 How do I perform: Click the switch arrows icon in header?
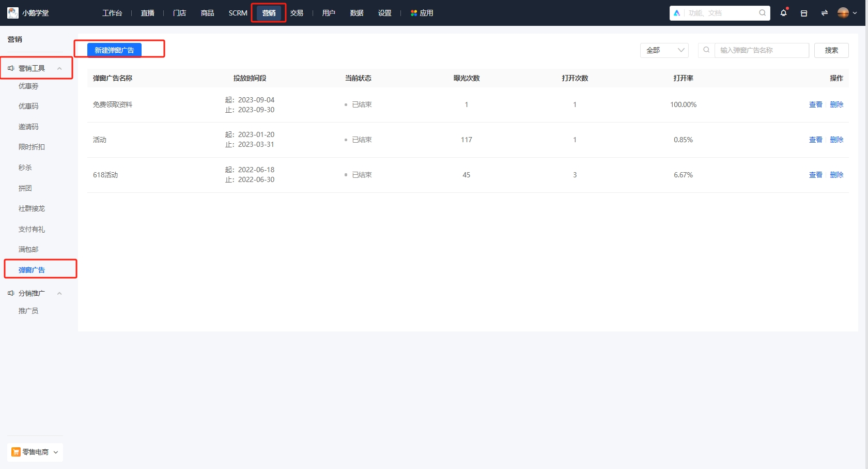(824, 13)
